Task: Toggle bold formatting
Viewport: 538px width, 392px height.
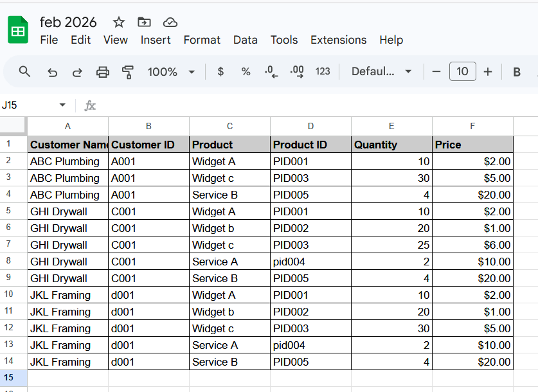Action: pos(516,72)
